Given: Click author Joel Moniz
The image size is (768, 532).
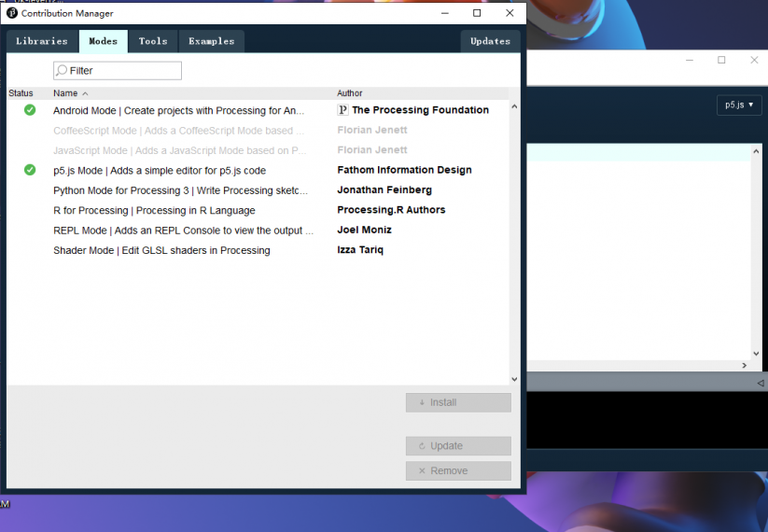Looking at the screenshot, I should [365, 230].
